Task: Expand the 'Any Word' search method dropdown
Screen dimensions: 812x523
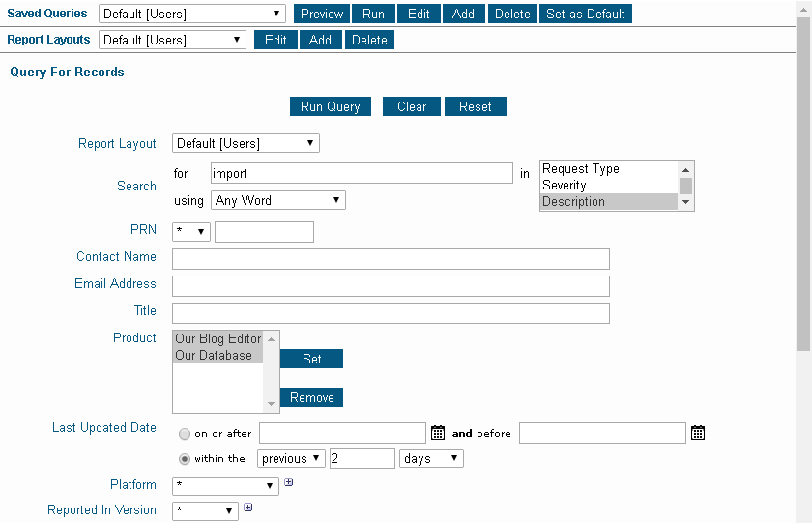Action: click(x=278, y=200)
